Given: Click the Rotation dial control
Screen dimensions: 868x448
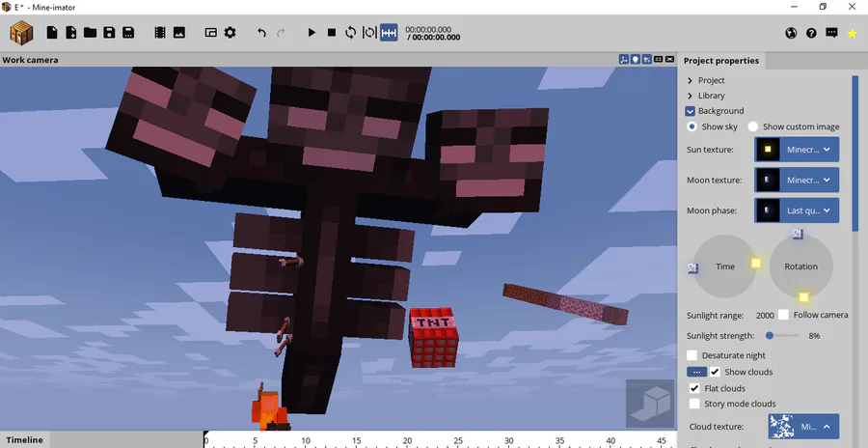Looking at the screenshot, I should pos(801,266).
